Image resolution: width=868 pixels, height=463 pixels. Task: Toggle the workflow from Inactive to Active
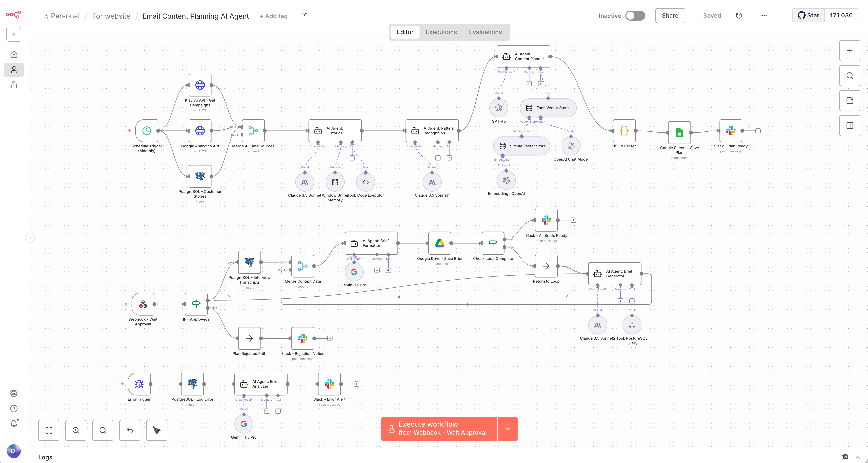pyautogui.click(x=635, y=16)
